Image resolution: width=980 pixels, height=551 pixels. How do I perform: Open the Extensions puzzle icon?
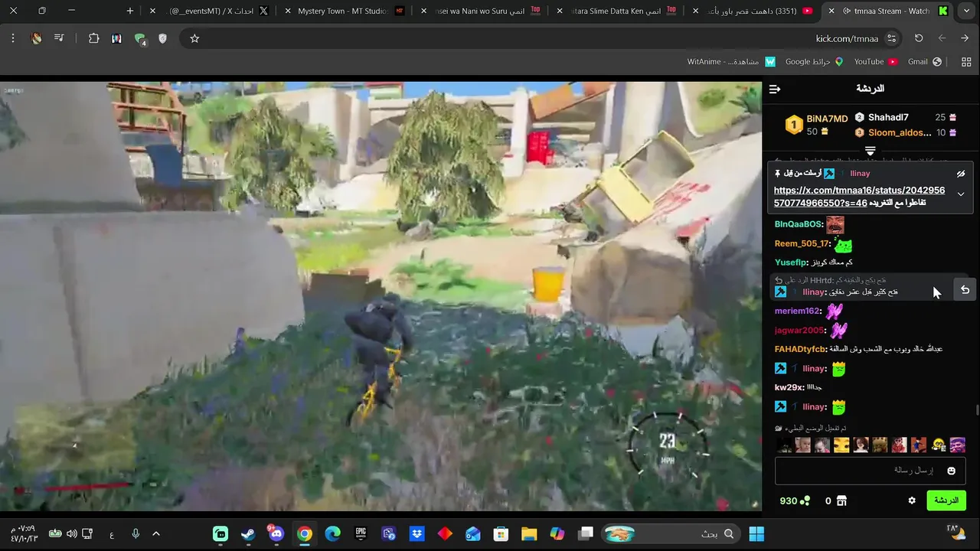pos(93,38)
